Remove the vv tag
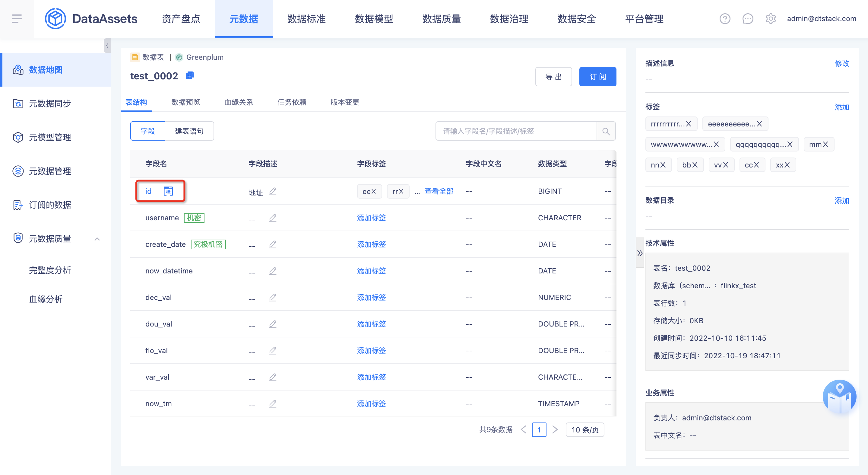 725,165
